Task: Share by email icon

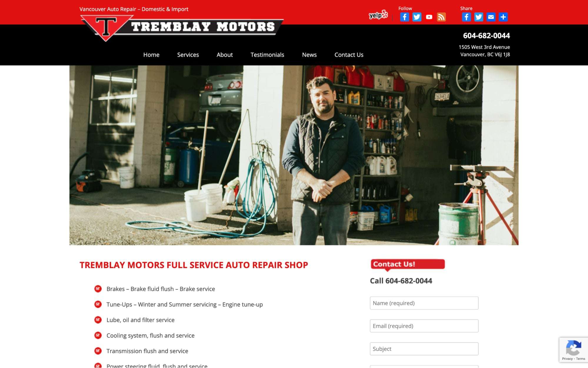Action: point(491,17)
